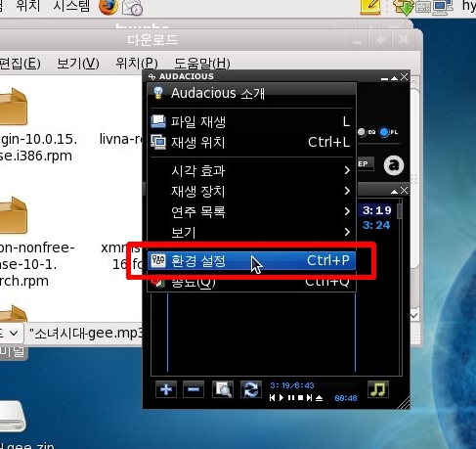Open the playlist list music note button
This screenshot has width=476, height=449.
[378, 389]
